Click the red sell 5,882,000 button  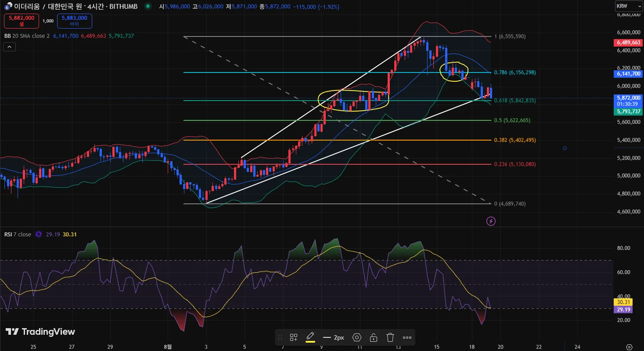tap(22, 21)
